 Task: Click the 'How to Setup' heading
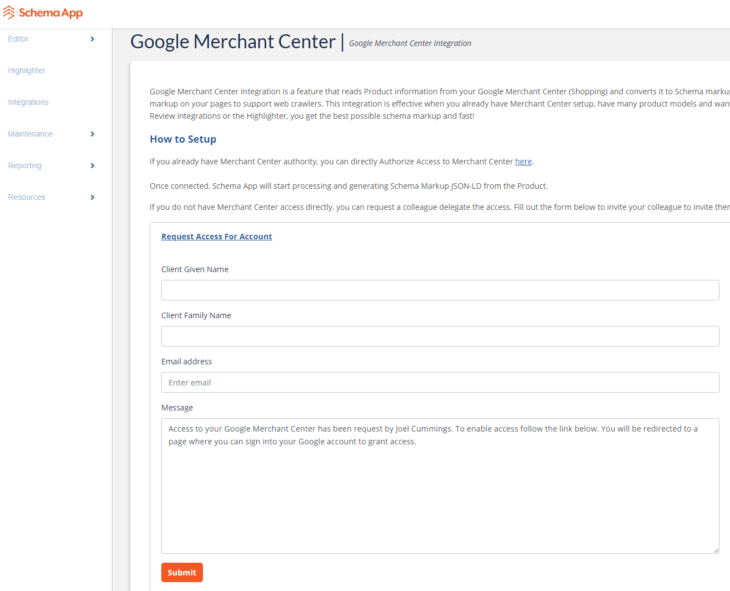coord(183,139)
